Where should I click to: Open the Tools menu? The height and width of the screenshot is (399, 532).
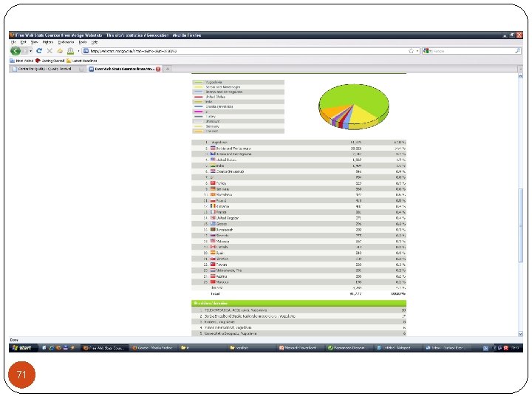coord(83,42)
